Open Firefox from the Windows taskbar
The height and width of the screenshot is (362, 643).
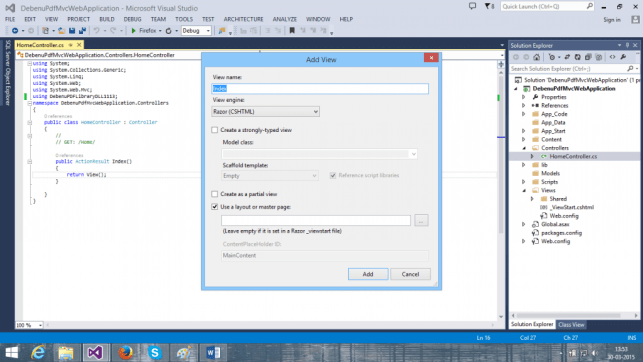point(125,353)
